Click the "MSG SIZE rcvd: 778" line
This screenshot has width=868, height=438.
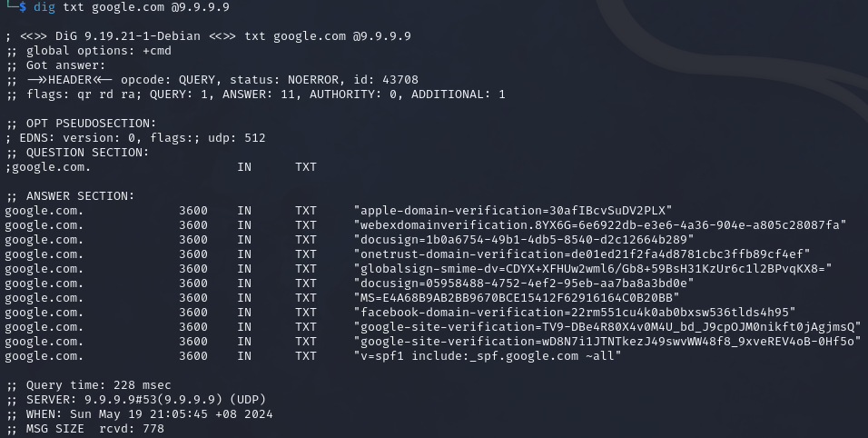tap(84, 429)
